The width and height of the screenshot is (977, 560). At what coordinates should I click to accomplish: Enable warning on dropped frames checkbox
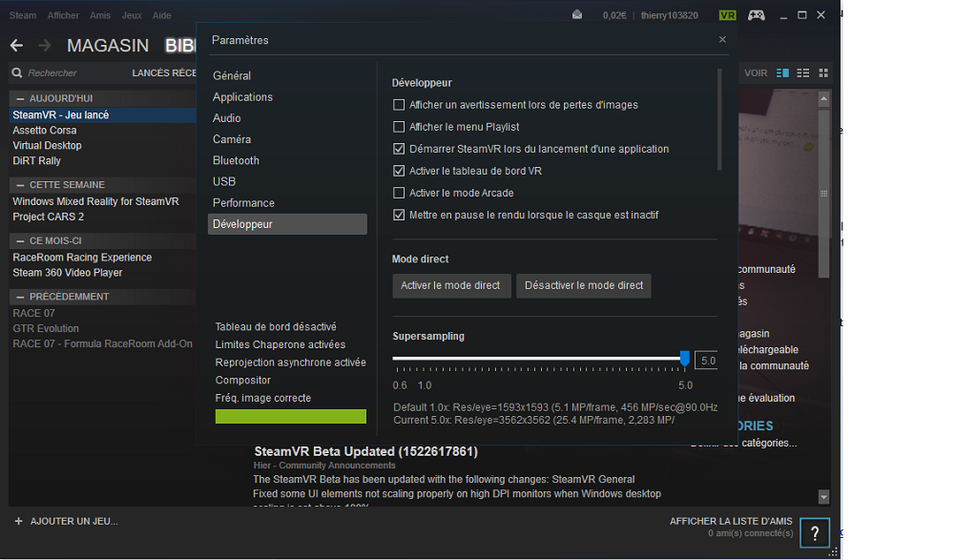point(399,105)
